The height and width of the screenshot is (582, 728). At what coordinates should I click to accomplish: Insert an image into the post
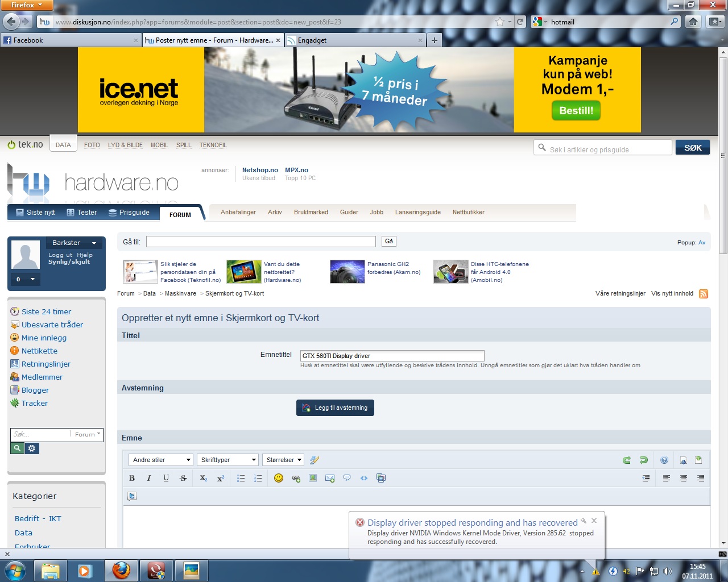[313, 478]
